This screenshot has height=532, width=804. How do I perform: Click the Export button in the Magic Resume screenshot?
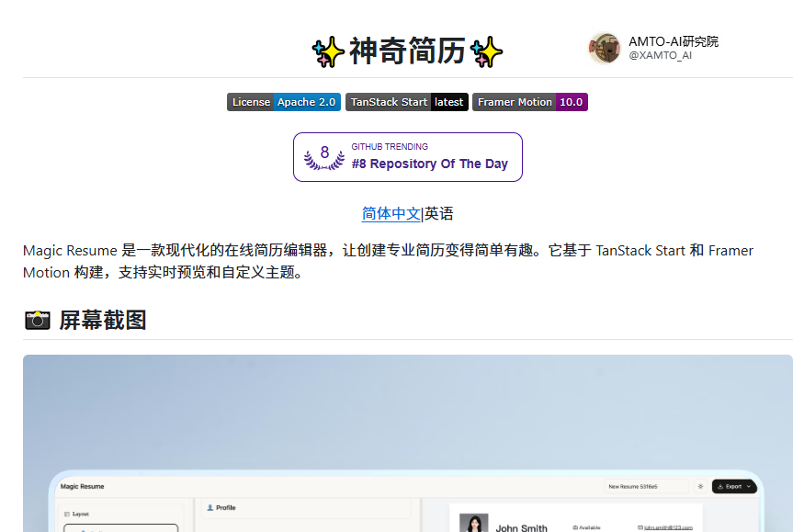(x=734, y=486)
